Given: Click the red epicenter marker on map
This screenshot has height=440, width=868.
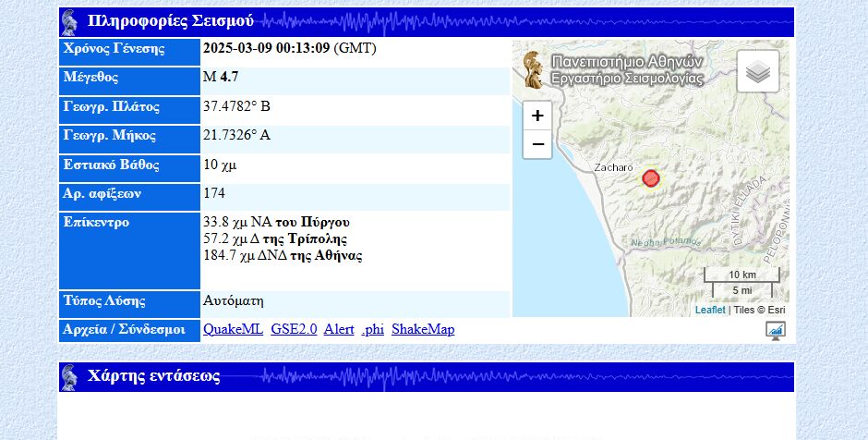Looking at the screenshot, I should [x=650, y=178].
